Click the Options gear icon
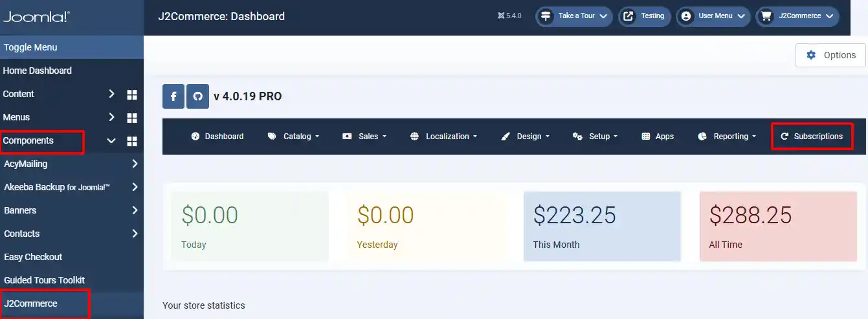 pos(811,55)
